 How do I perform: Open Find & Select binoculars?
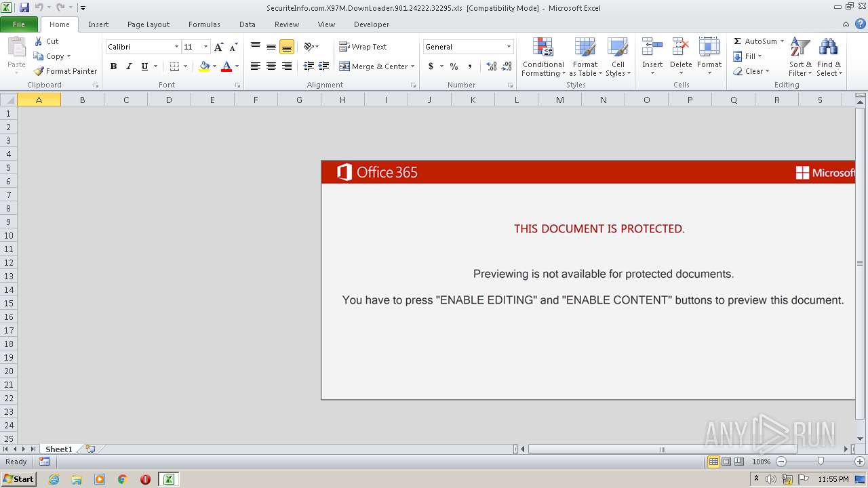[x=829, y=57]
